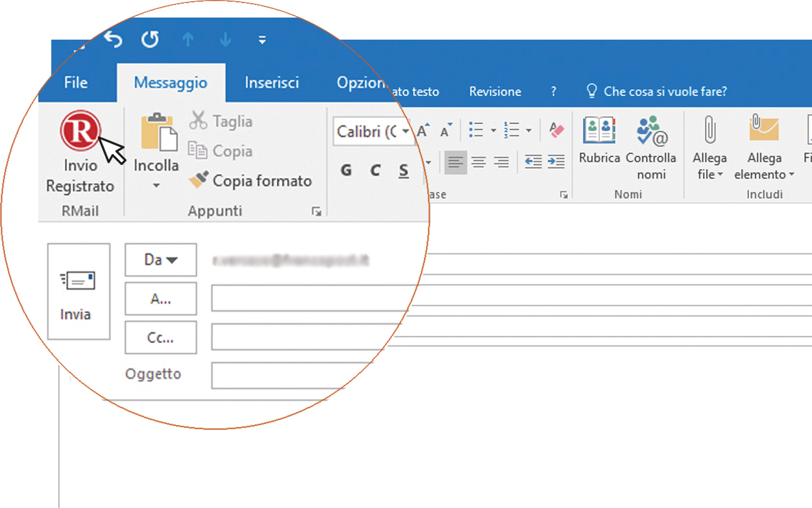Switch to the Messaggio tab
812x508 pixels.
point(171,83)
